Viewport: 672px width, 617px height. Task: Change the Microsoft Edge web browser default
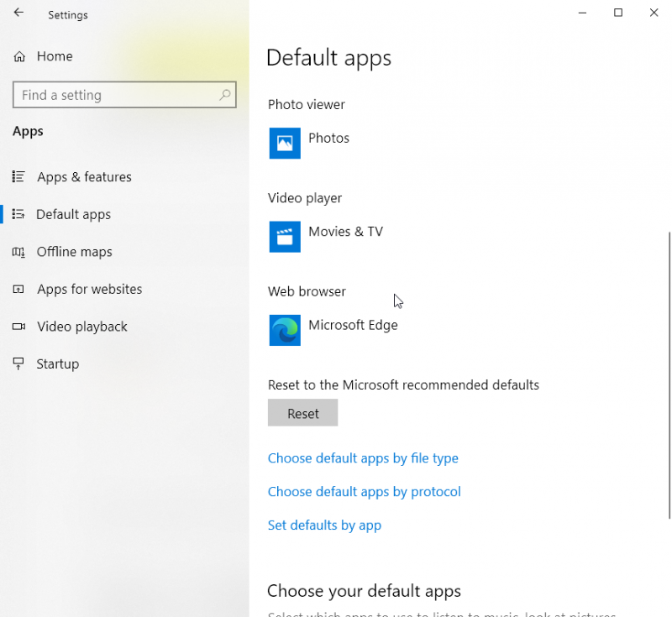click(353, 325)
